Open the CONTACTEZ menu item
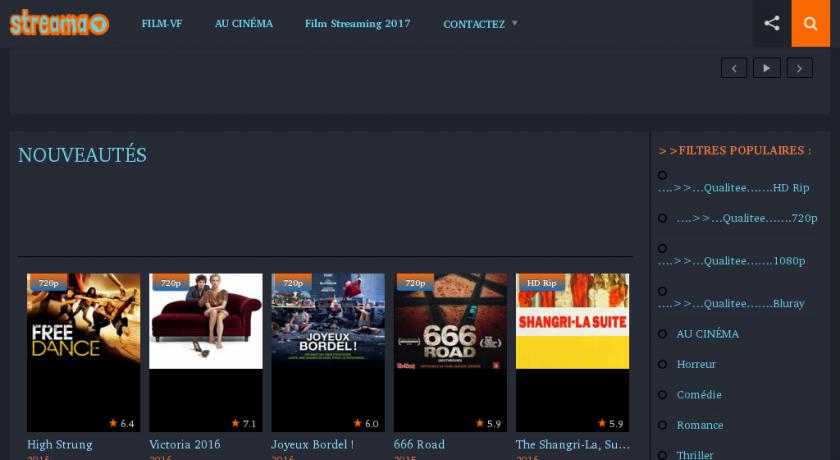The height and width of the screenshot is (460, 840). 474,24
